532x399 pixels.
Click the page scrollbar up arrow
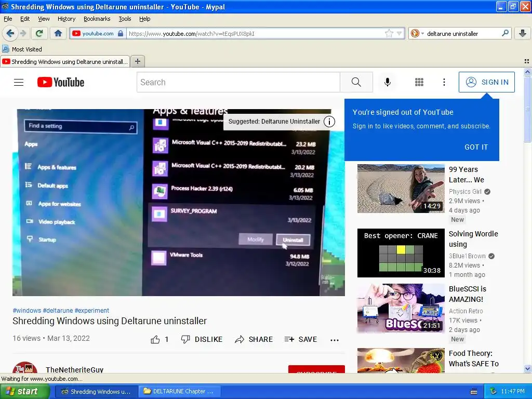click(x=527, y=72)
